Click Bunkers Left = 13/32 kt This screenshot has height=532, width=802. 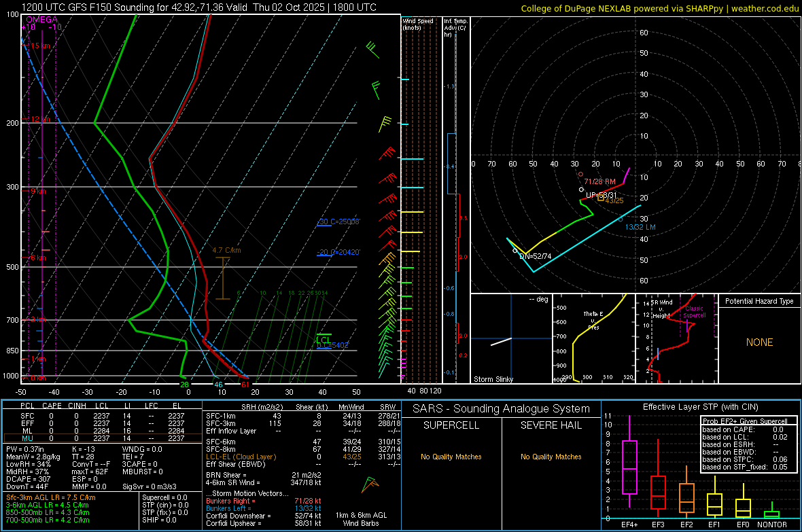coord(264,508)
